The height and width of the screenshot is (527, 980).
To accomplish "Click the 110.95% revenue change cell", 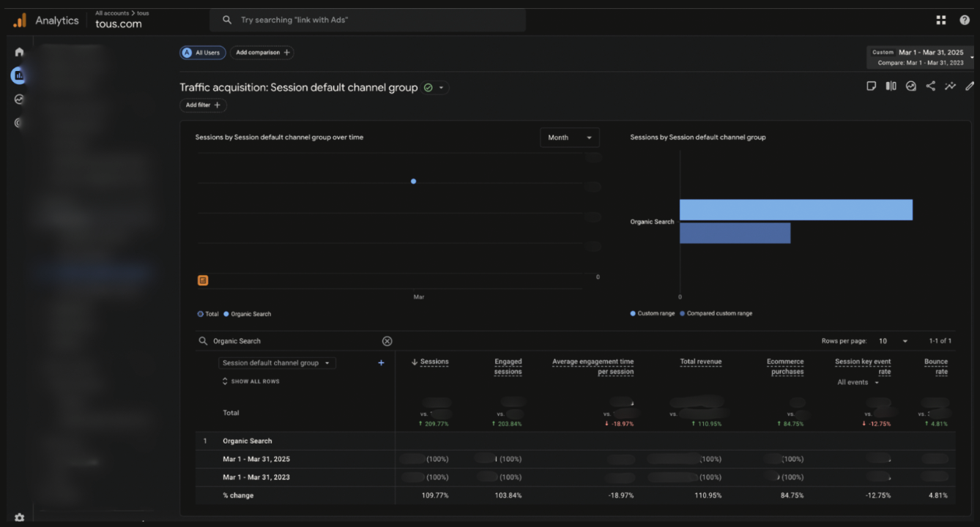I will (708, 496).
